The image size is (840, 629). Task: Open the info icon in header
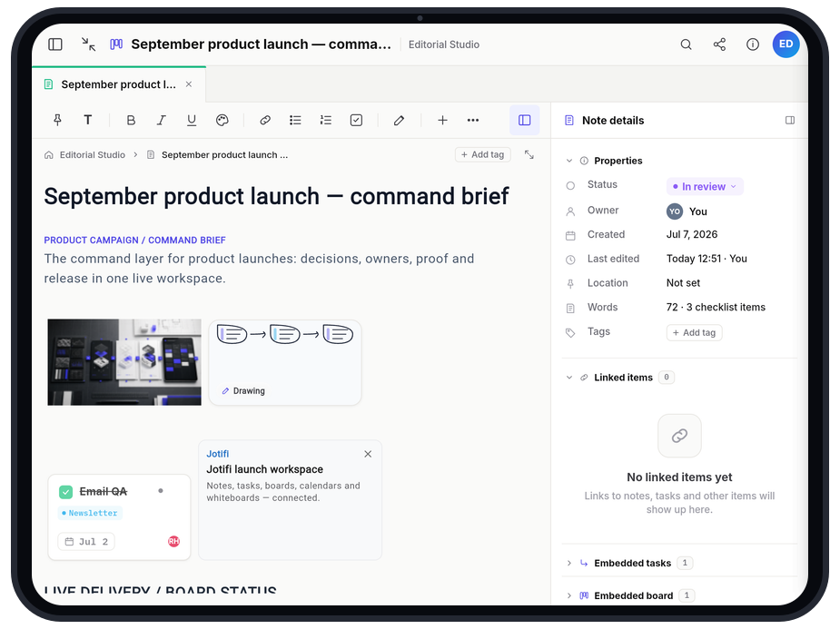[753, 44]
